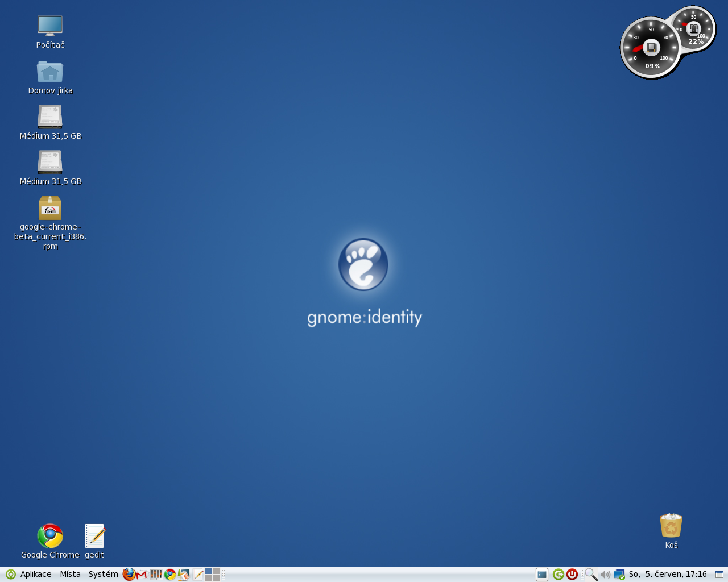Open the calendar from the clock So, 5. červen
Image resolution: width=728 pixels, height=582 pixels.
[x=668, y=575]
